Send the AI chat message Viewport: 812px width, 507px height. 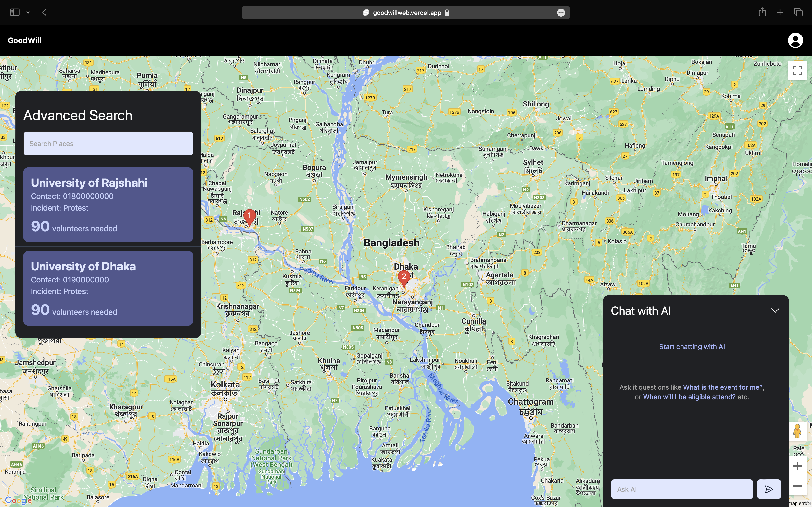[769, 489]
